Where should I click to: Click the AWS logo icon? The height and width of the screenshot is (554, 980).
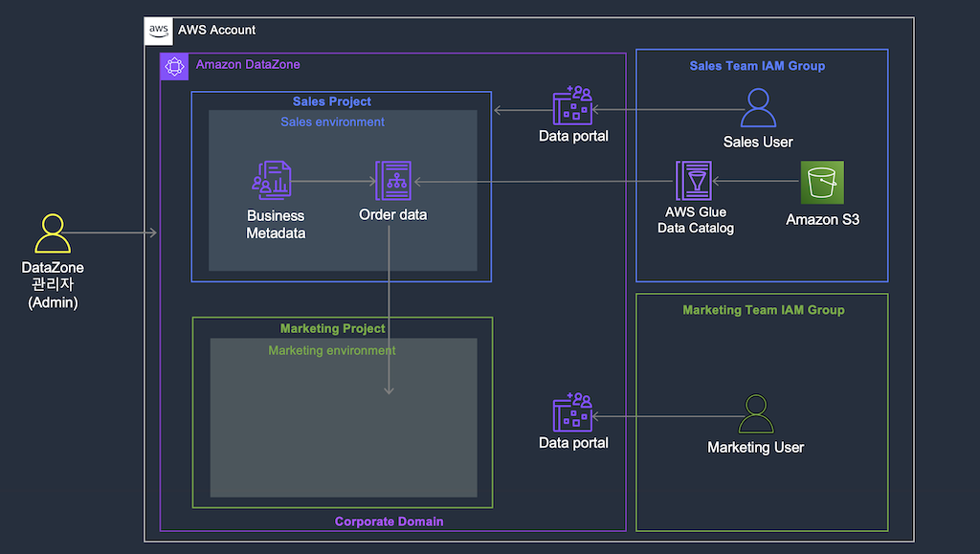[x=159, y=31]
